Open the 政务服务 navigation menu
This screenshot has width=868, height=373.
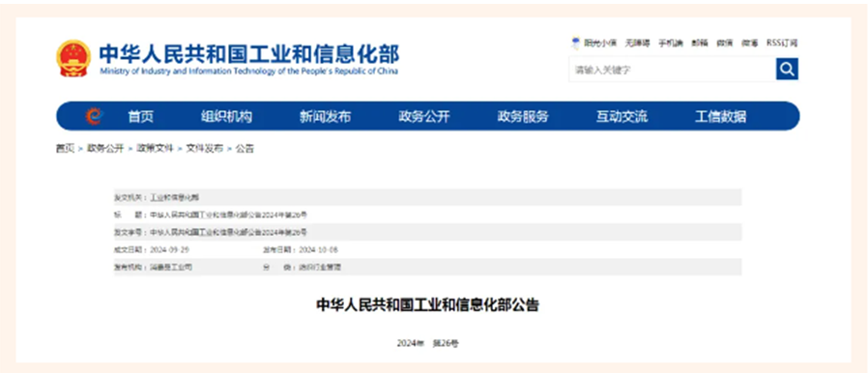(523, 117)
